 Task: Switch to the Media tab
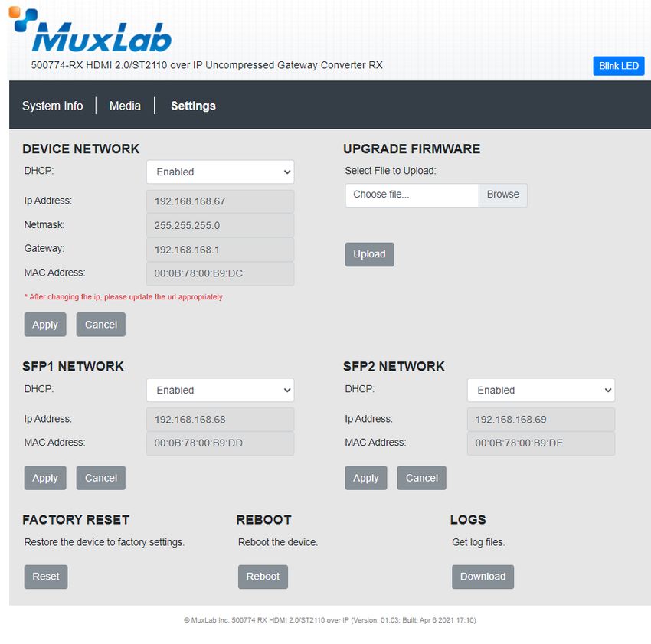pos(125,106)
